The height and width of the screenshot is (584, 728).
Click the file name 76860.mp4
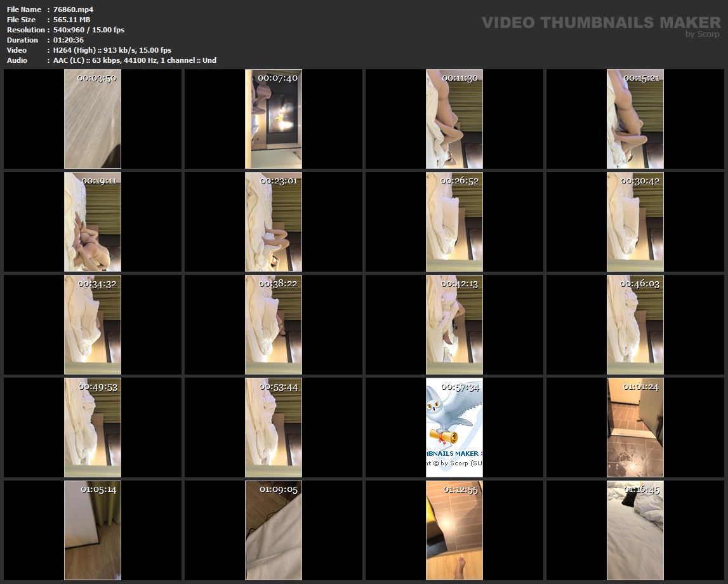(x=73, y=10)
